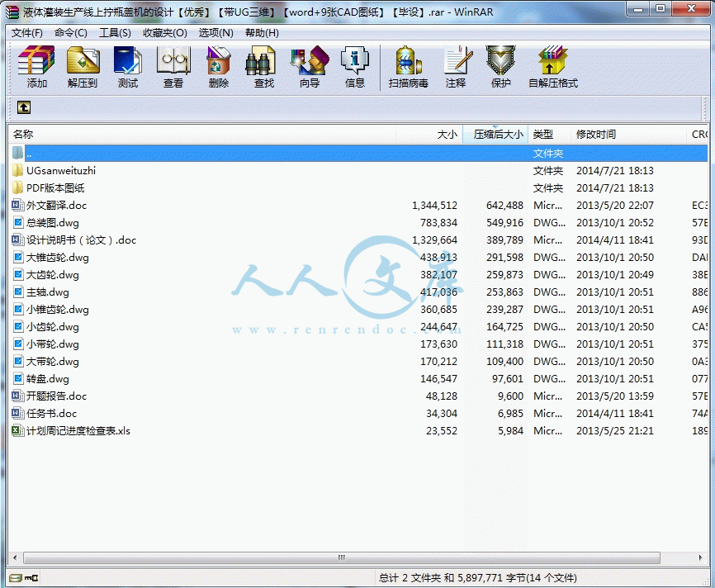Open the 命令(C) menu
This screenshot has height=588, width=715.
tap(71, 33)
